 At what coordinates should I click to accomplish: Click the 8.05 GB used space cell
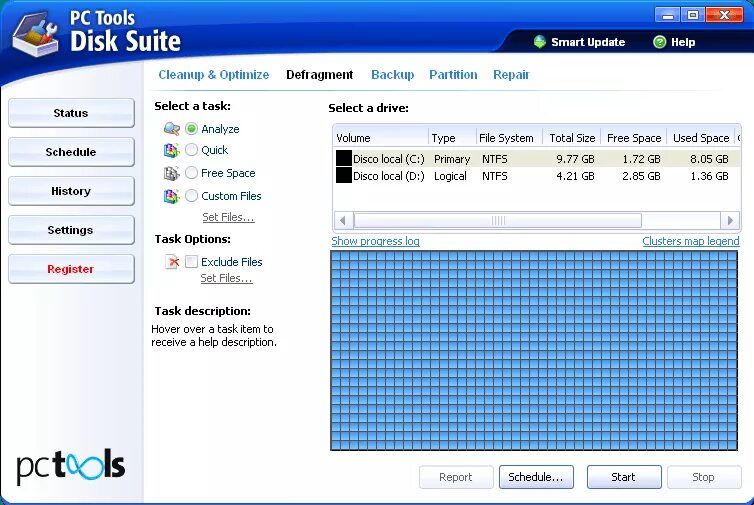[709, 159]
